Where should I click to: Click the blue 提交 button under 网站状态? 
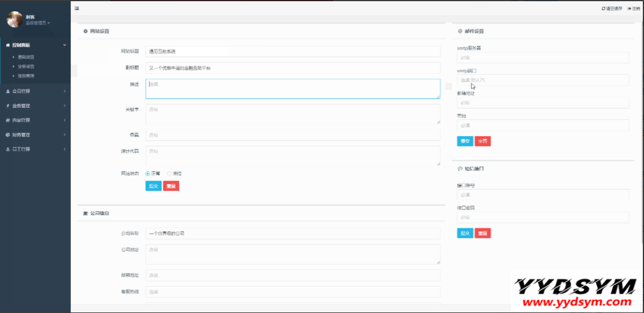(x=153, y=186)
